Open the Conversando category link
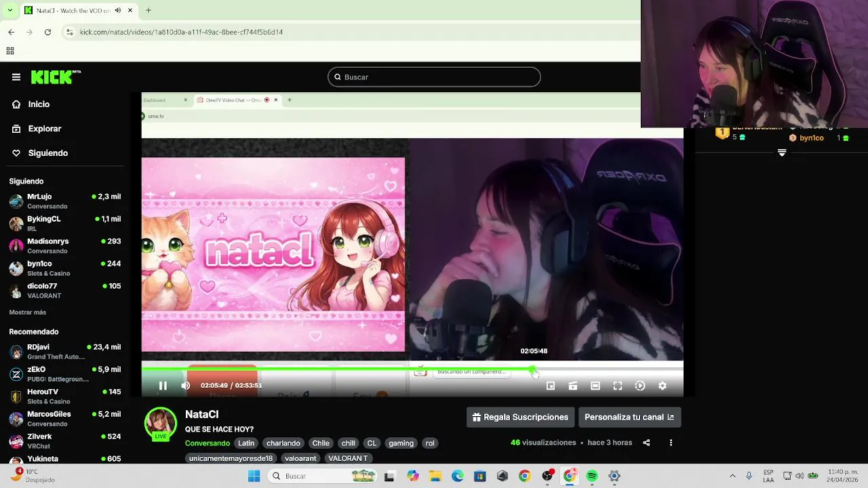The image size is (868, 488). (208, 443)
